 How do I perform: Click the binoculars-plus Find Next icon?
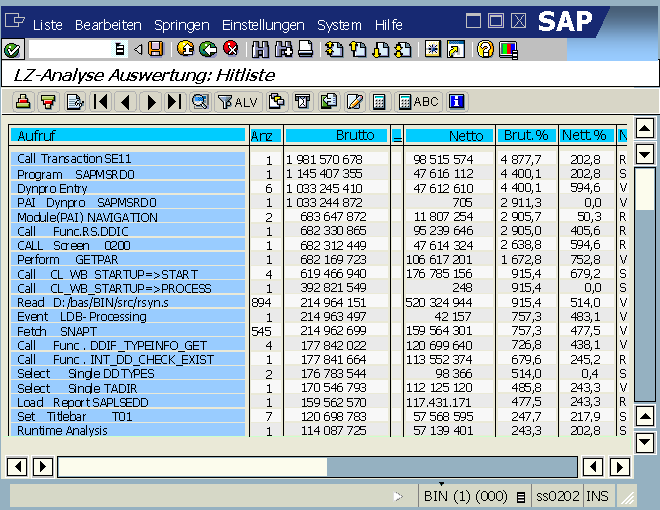coord(283,49)
